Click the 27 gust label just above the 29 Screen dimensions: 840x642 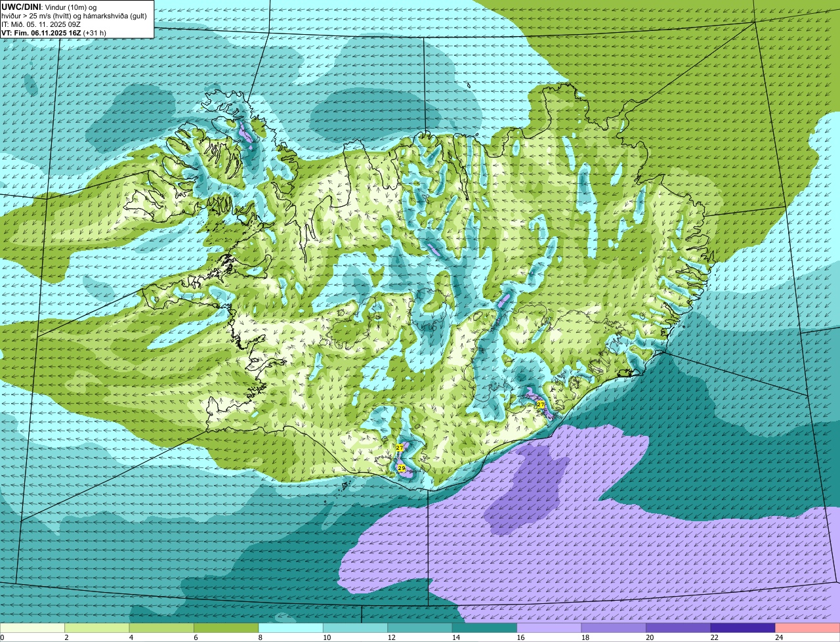point(399,448)
